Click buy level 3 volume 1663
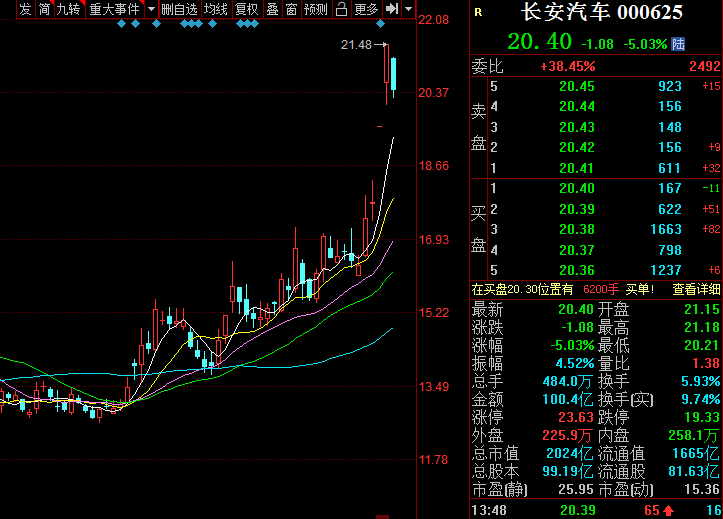This screenshot has width=723, height=519. pos(666,230)
